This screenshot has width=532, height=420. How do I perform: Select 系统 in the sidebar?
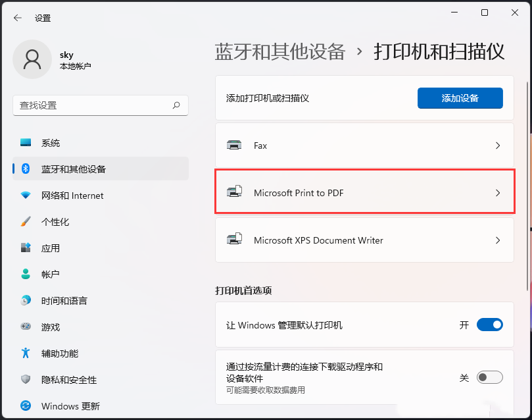(50, 142)
